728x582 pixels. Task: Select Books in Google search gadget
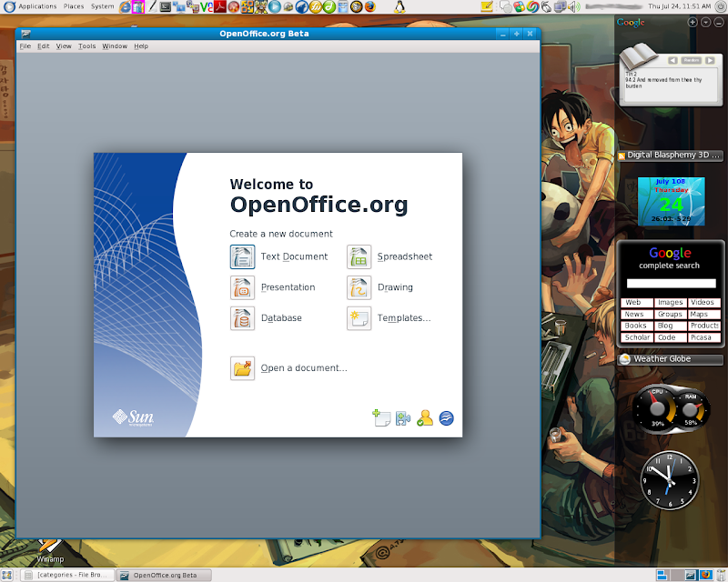636,326
